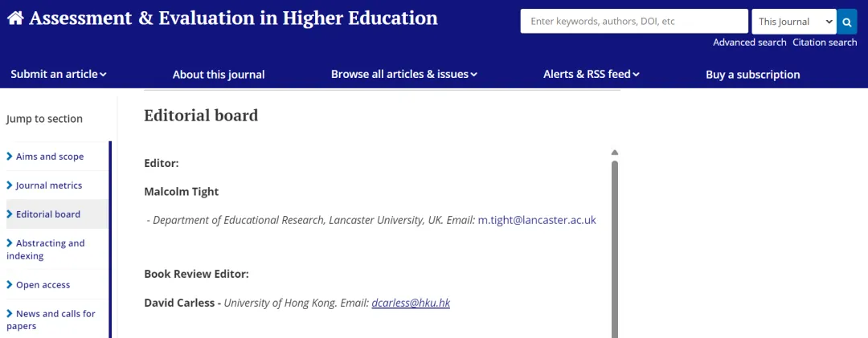Click the scrollbar up arrow in editorial panel
The height and width of the screenshot is (338, 868).
coord(615,153)
